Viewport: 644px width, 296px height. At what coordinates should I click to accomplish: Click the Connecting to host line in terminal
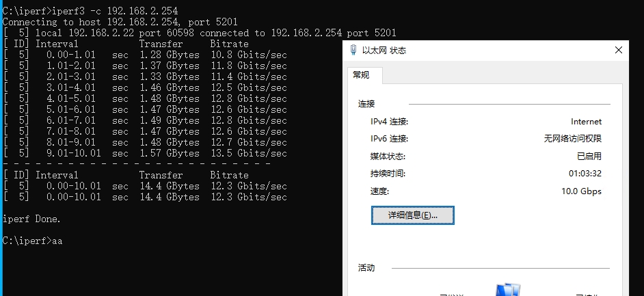pos(120,22)
